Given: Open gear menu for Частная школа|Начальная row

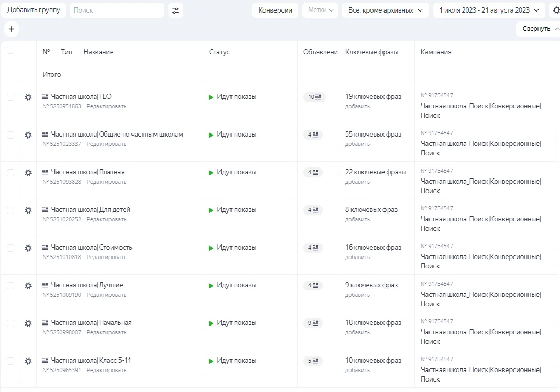Looking at the screenshot, I should tap(28, 323).
